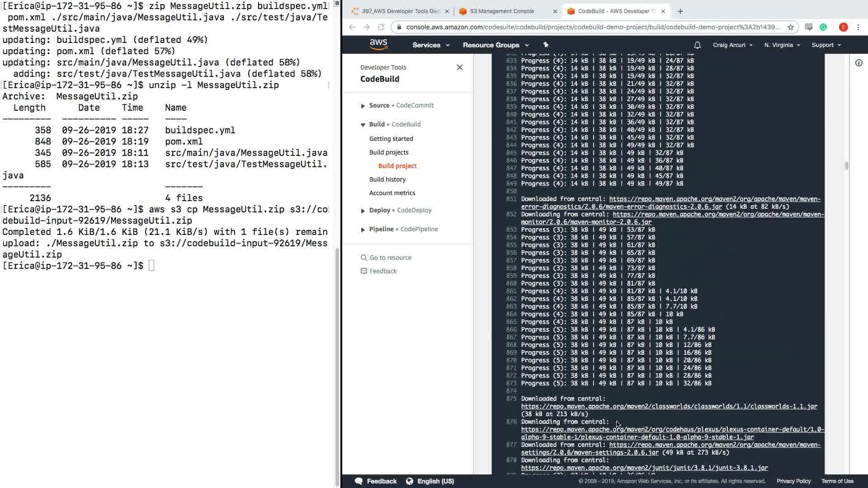Viewport: 868px width, 488px height.
Task: Bookmark page with the star icon
Action: (x=791, y=27)
